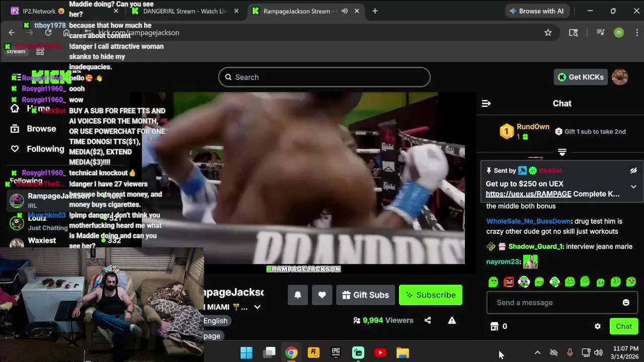Open Following in the Kick sidebar menu
The width and height of the screenshot is (644, 362).
(x=45, y=149)
